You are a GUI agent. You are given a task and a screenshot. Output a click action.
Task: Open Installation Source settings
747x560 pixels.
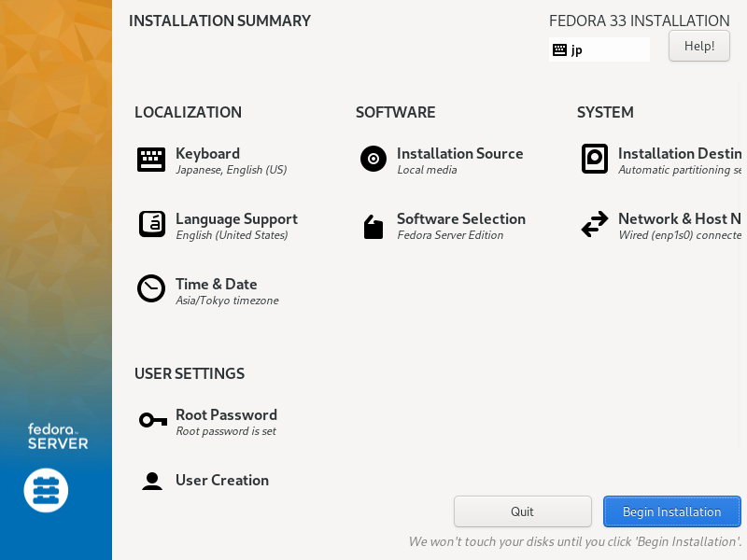pyautogui.click(x=459, y=153)
